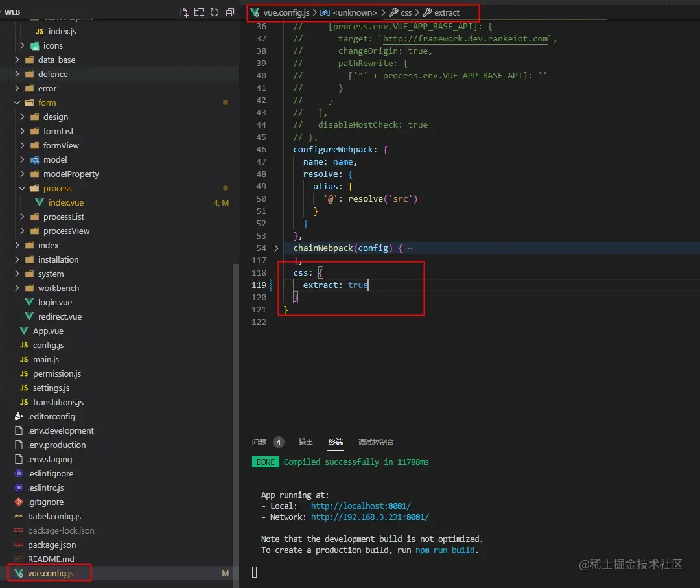Click 'extract: true' on line 119

[335, 285]
